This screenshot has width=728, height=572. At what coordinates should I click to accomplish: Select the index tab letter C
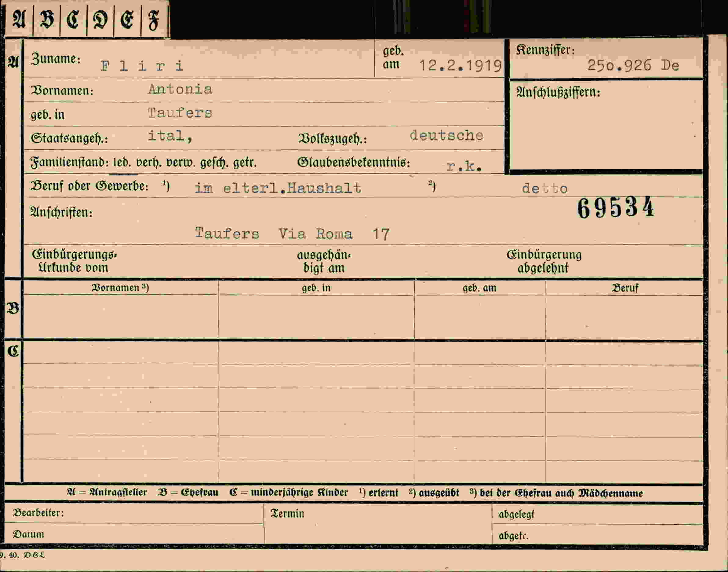[73, 19]
